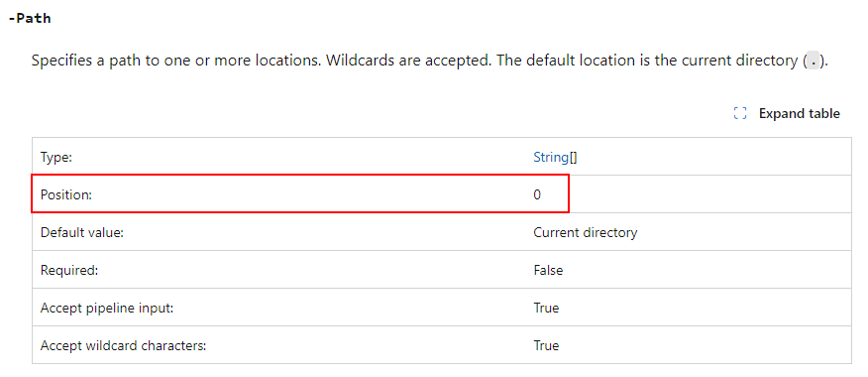The image size is (868, 377).
Task: Click the Type: row label
Action: click(56, 157)
